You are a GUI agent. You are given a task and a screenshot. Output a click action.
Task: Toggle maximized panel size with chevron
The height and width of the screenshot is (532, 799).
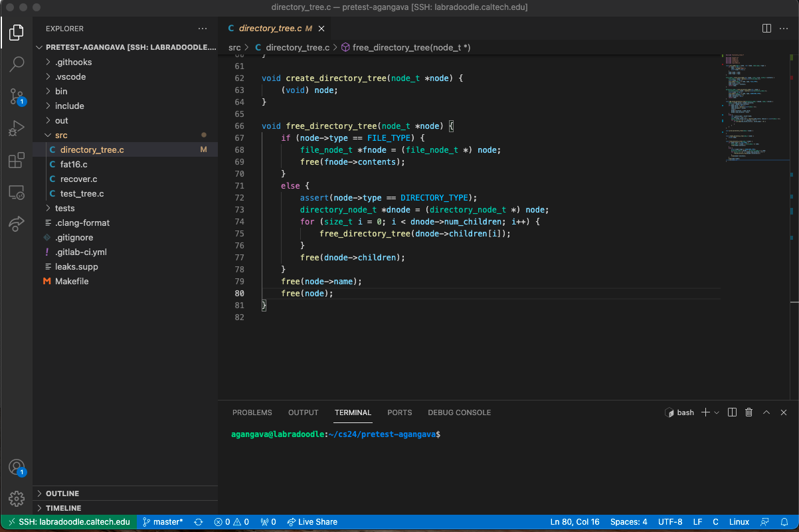(766, 412)
